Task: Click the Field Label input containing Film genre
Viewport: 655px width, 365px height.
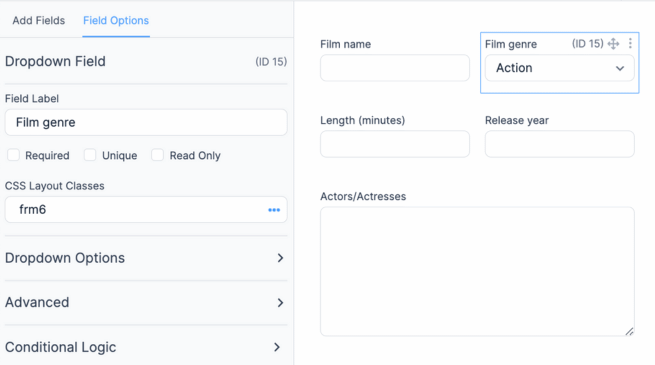Action: coord(146,122)
